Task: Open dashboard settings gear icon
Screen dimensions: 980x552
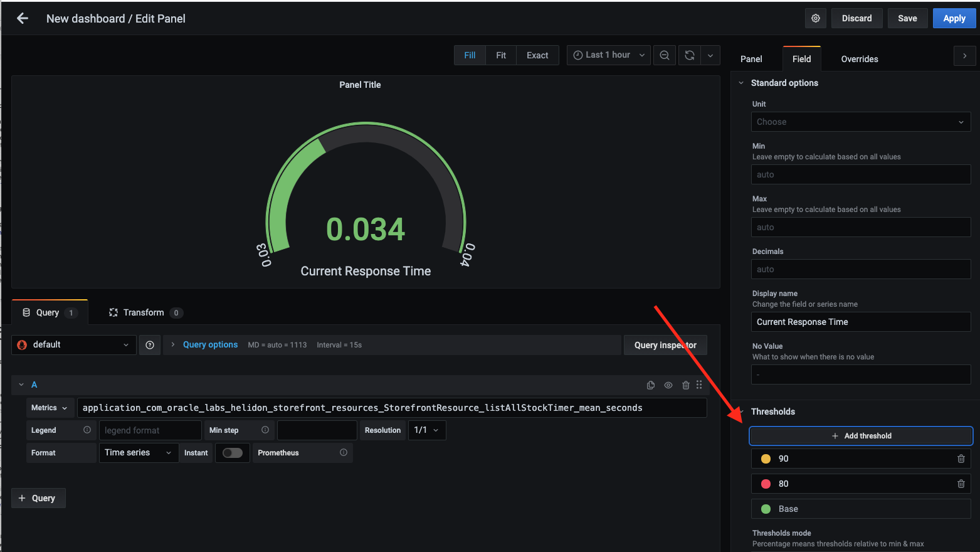Action: (815, 18)
